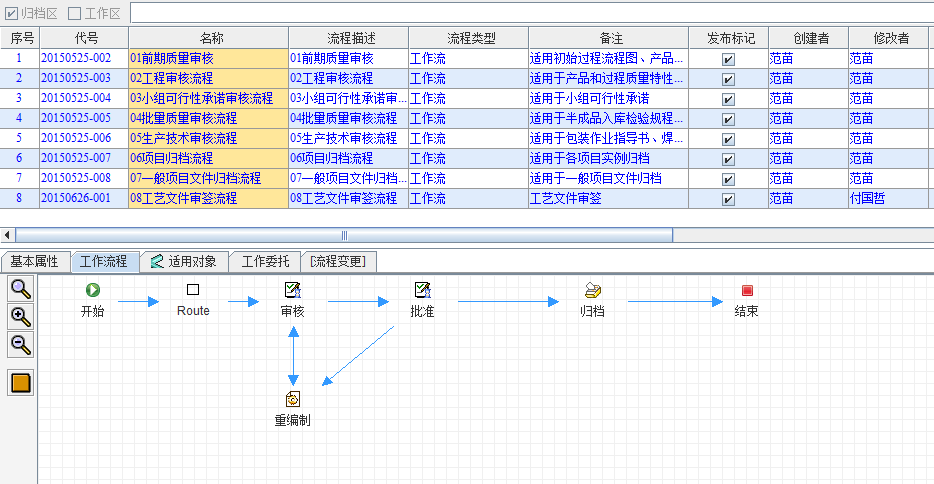Select the 04批量质量审核流程 name cell
This screenshot has height=484, width=934.
(208, 118)
